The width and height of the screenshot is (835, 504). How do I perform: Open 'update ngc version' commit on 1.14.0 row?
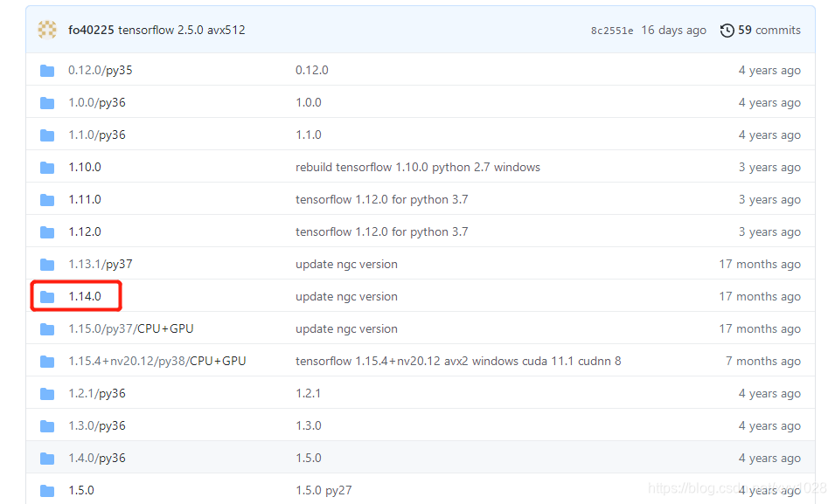click(346, 297)
